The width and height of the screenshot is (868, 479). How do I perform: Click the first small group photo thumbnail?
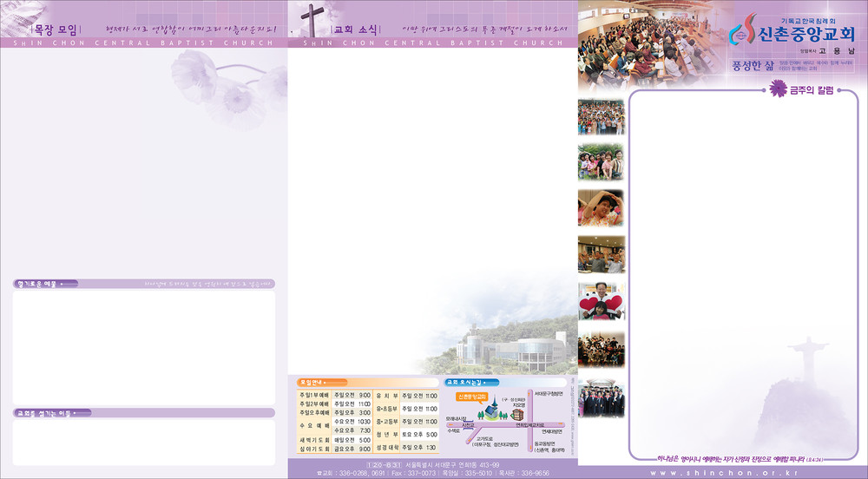(601, 117)
